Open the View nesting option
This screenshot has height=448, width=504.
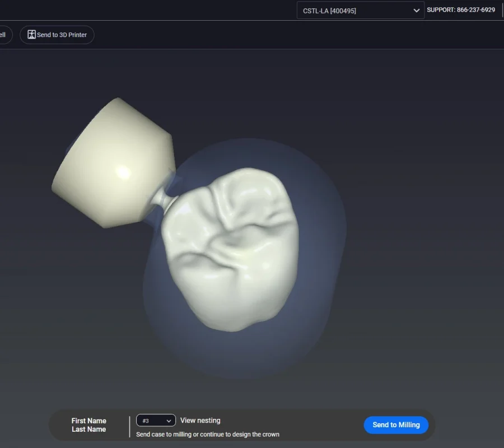200,421
